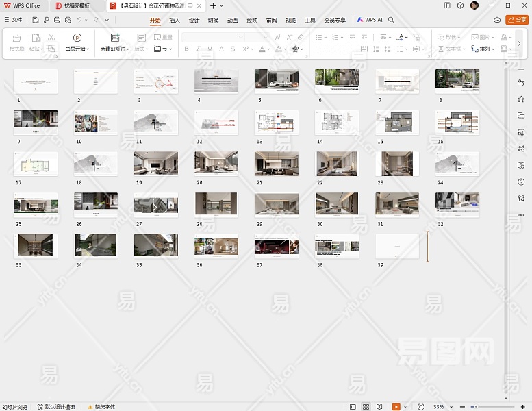
Task: Switch to the 插入 ribbon tab
Action: point(175,20)
